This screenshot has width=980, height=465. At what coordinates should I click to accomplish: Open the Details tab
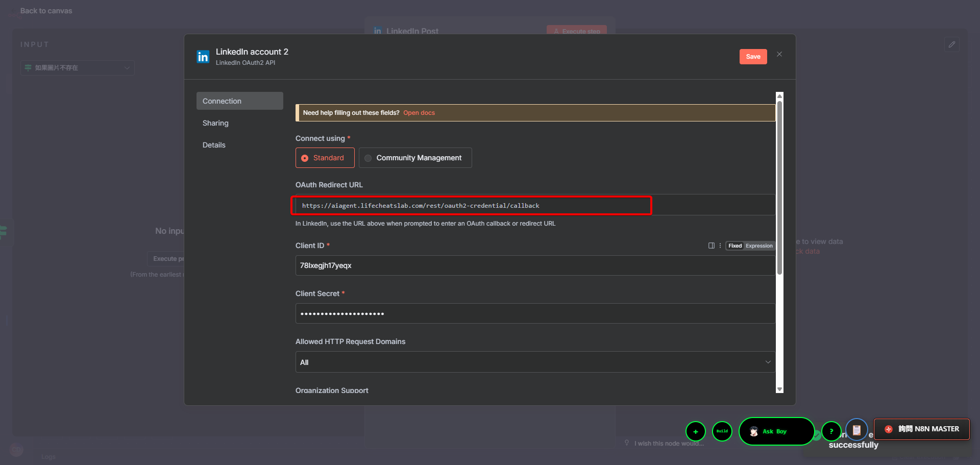(x=214, y=144)
